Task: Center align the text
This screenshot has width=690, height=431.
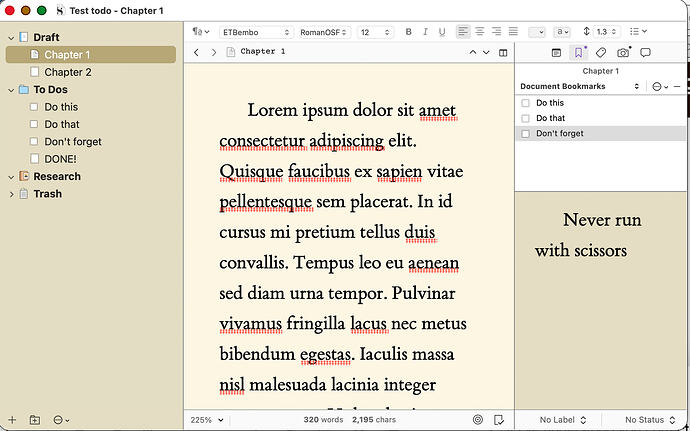Action: pyautogui.click(x=479, y=32)
